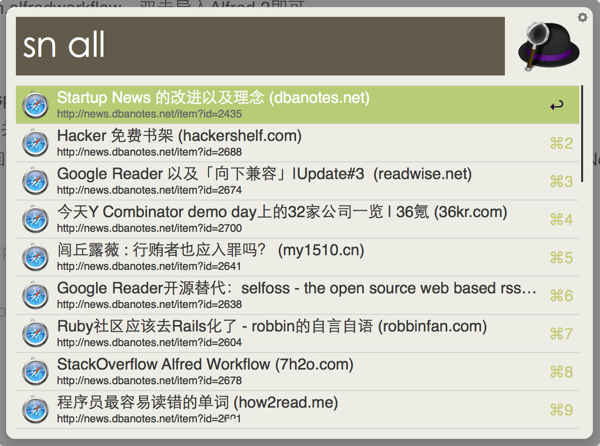
Task: Open Alfred preferences gear icon
Action: pos(582,18)
